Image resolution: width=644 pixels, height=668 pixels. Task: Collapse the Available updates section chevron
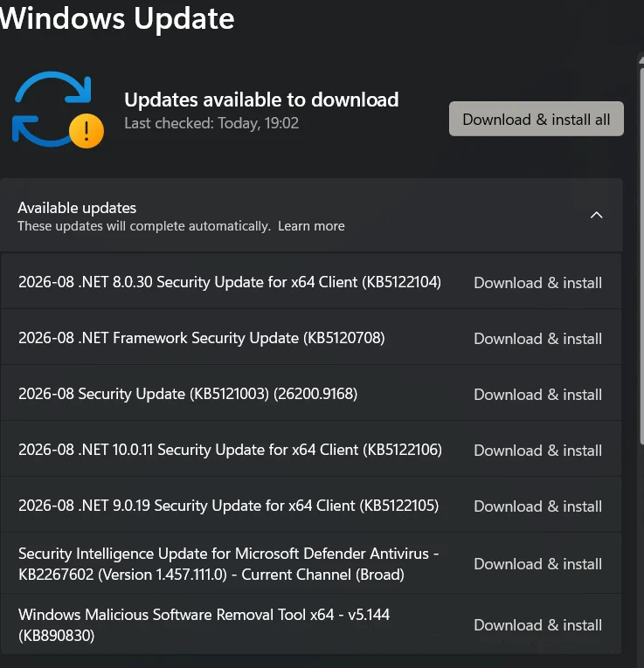(596, 215)
